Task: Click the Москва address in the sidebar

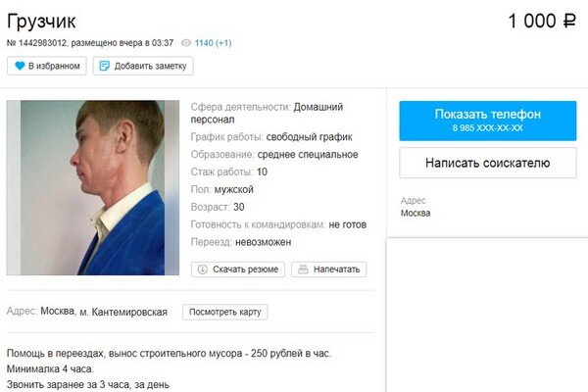Action: point(416,213)
